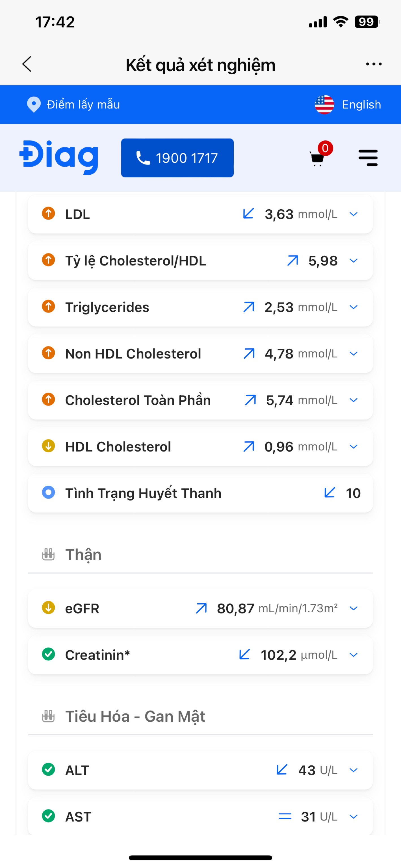Select the Thận section header
Screen dimensions: 401x868
click(83, 555)
